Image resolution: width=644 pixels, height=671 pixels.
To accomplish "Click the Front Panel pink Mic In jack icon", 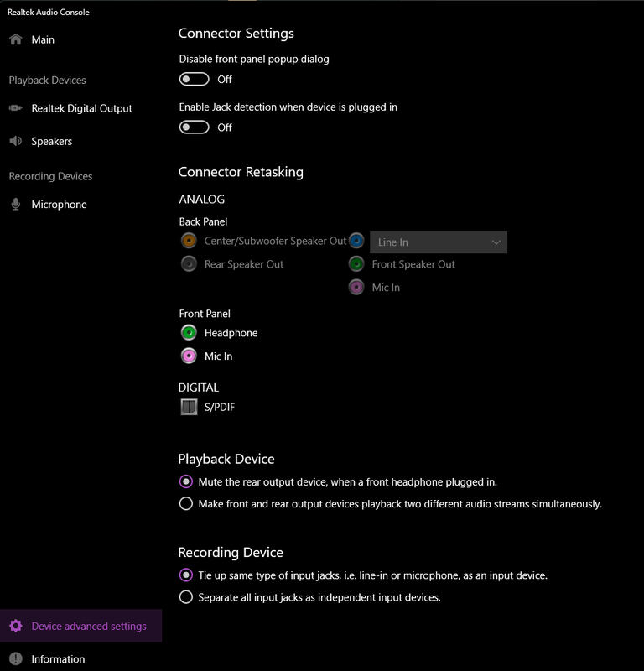I will point(189,356).
